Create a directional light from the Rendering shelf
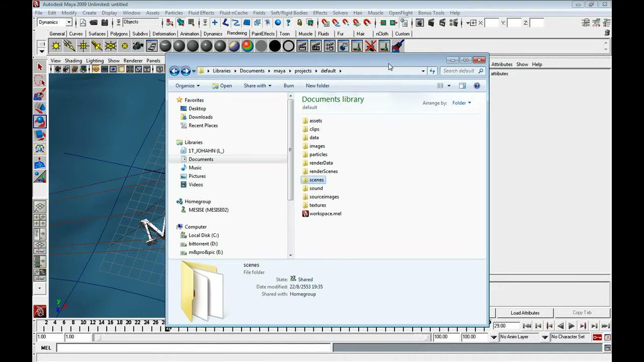Screen dimensions: 644x362 [x=69, y=46]
